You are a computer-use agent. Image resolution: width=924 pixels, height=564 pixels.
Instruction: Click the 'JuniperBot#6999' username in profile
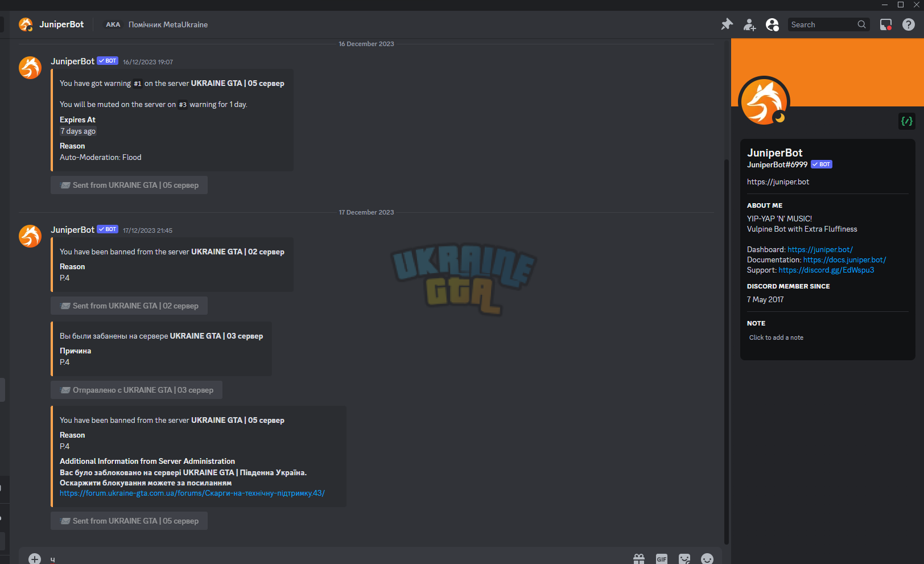pyautogui.click(x=777, y=164)
